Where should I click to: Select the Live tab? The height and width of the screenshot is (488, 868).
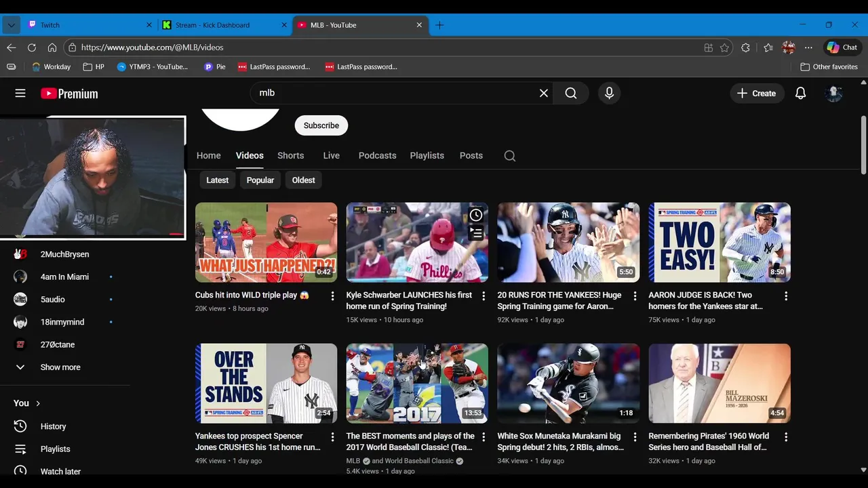tap(331, 155)
